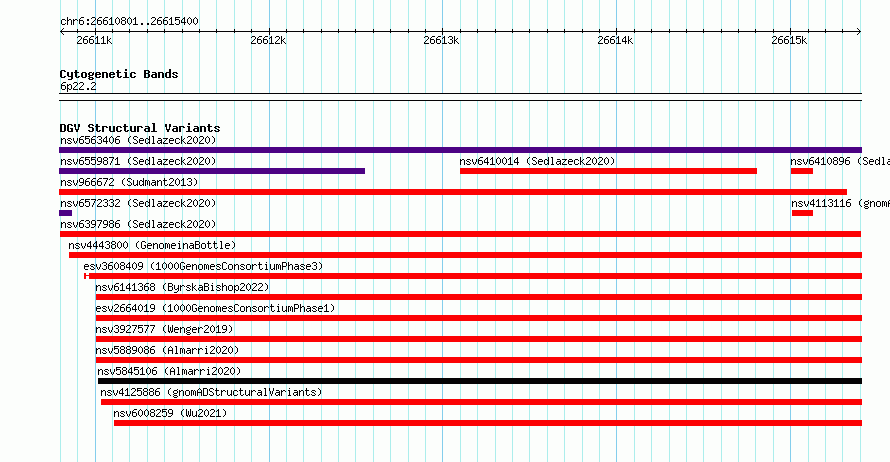The image size is (890, 462).
Task: Click the Cytogenetic Bands track title
Action: point(119,74)
